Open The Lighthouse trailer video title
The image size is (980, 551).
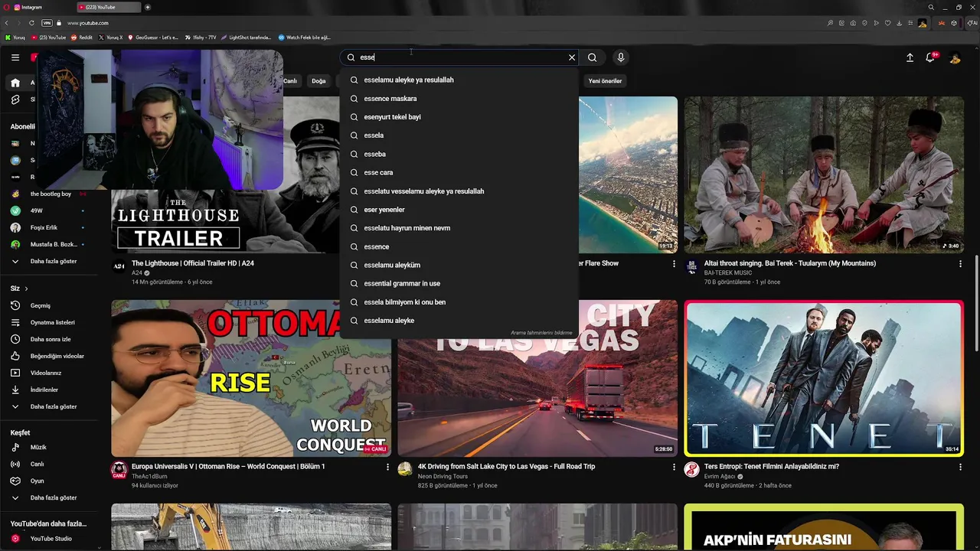point(193,263)
